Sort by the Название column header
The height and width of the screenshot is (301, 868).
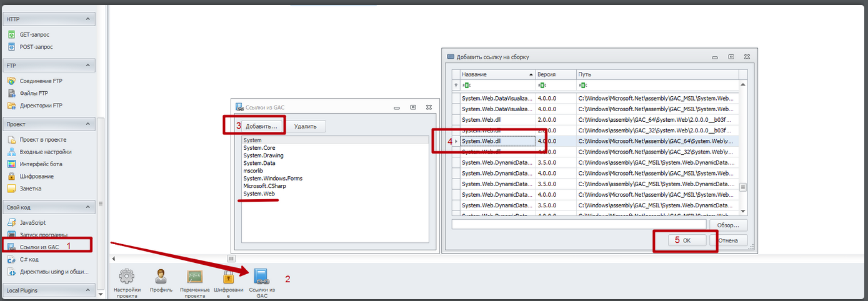pyautogui.click(x=497, y=74)
